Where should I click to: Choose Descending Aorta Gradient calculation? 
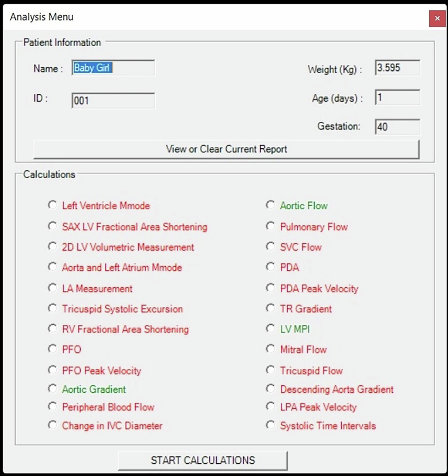[x=270, y=389]
